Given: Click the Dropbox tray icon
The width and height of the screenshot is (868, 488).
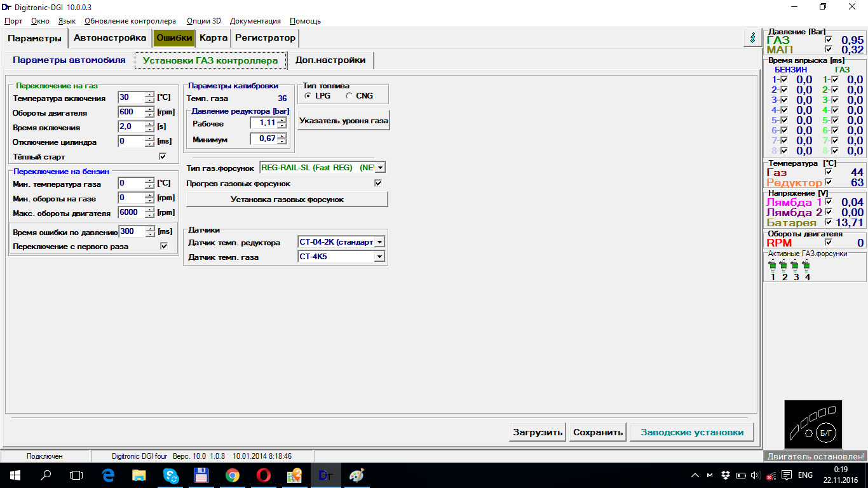Looking at the screenshot, I should (x=726, y=475).
